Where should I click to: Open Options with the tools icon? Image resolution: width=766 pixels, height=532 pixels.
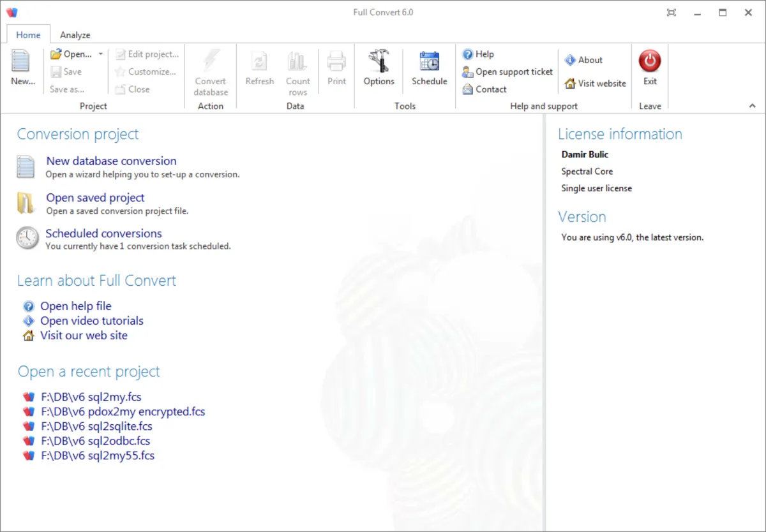[x=379, y=61]
